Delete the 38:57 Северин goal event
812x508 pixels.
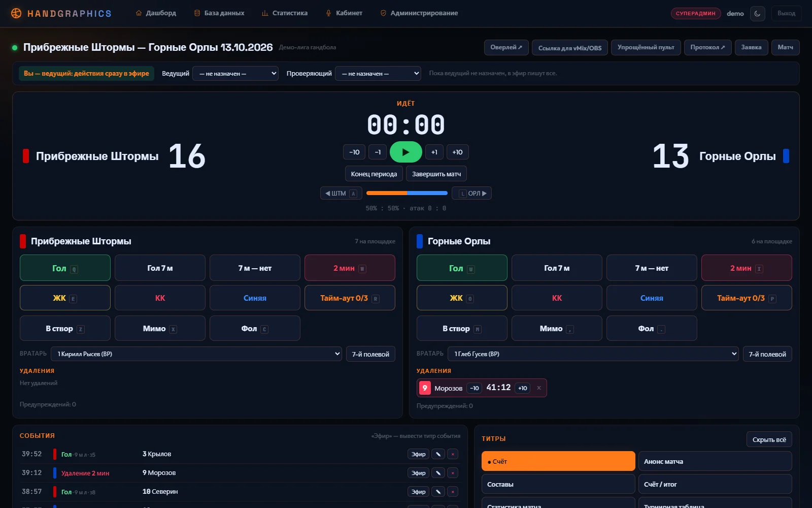(x=453, y=492)
